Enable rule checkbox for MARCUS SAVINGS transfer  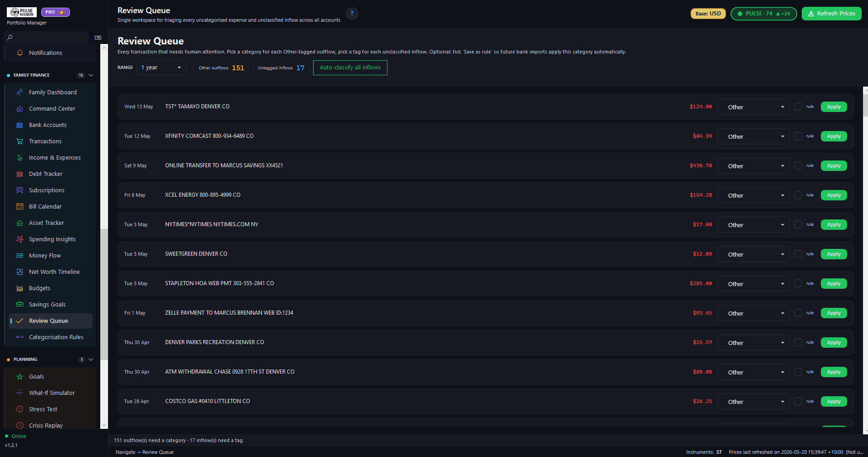click(x=798, y=165)
